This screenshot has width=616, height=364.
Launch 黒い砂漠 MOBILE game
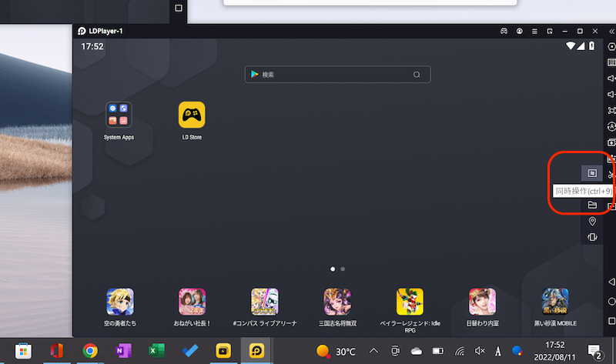(555, 302)
